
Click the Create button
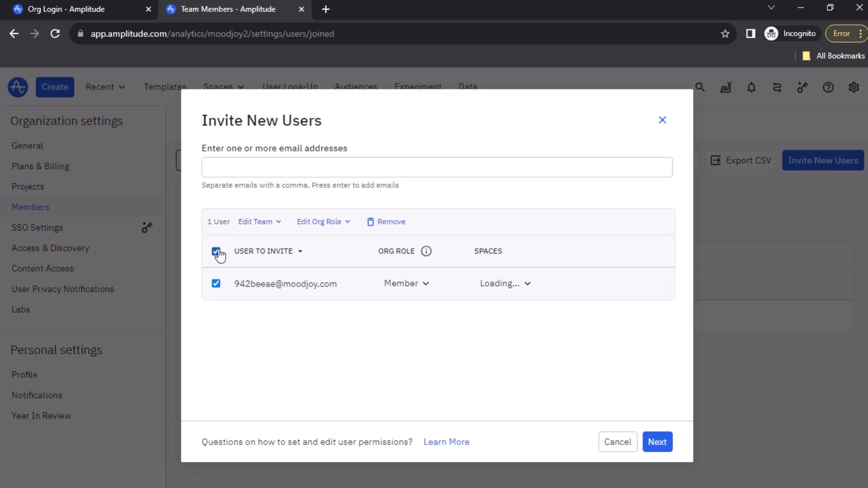pyautogui.click(x=55, y=87)
